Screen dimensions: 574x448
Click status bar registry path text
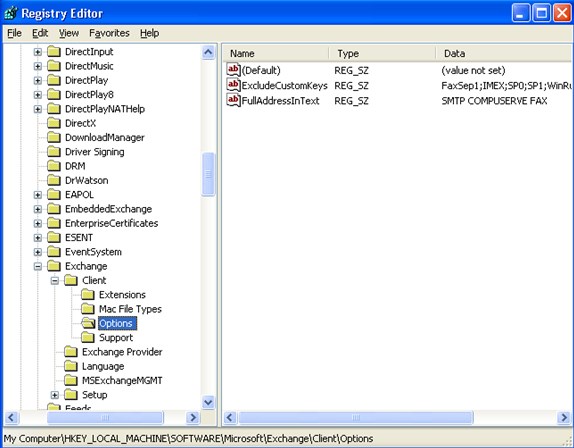click(x=189, y=438)
